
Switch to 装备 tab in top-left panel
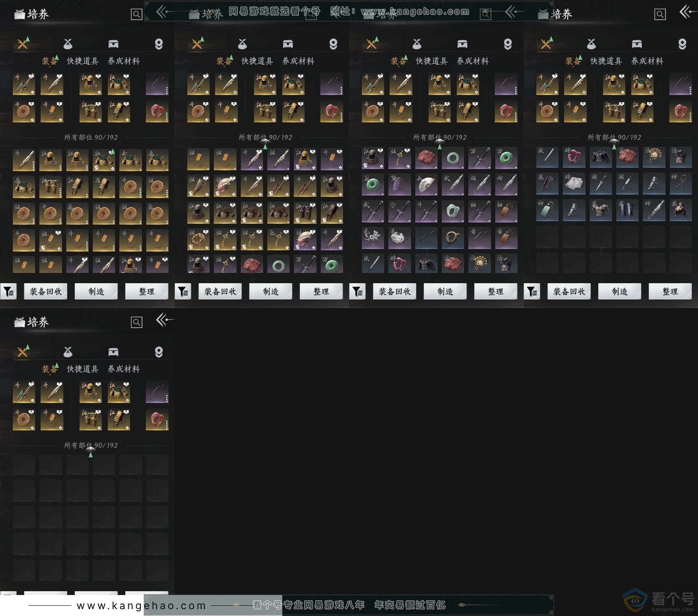tap(50, 61)
